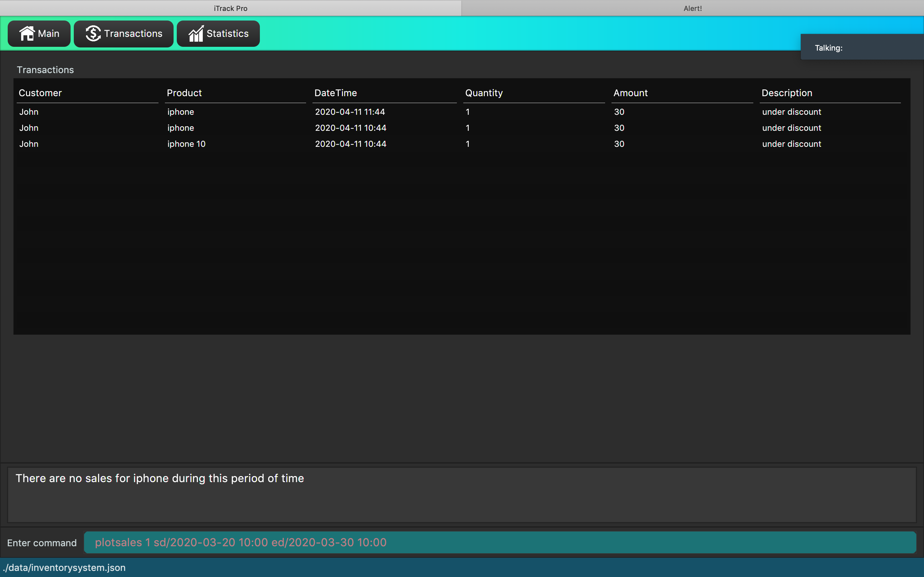
Task: Sort by the Amount column header
Action: pyautogui.click(x=630, y=93)
